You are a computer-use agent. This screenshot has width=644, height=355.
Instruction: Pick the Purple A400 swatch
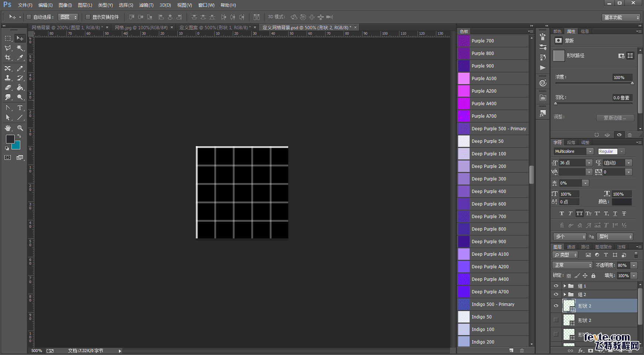464,104
